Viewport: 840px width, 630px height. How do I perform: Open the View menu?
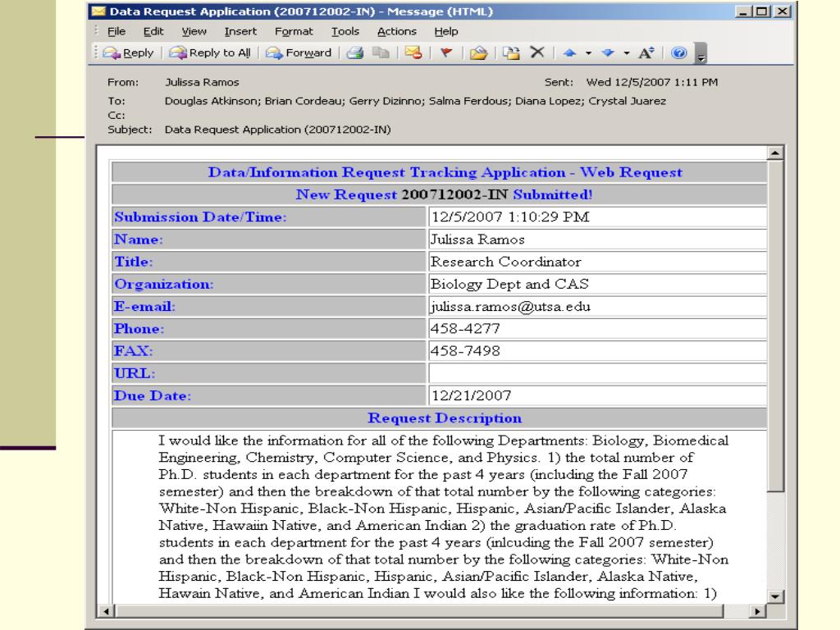pyautogui.click(x=194, y=32)
